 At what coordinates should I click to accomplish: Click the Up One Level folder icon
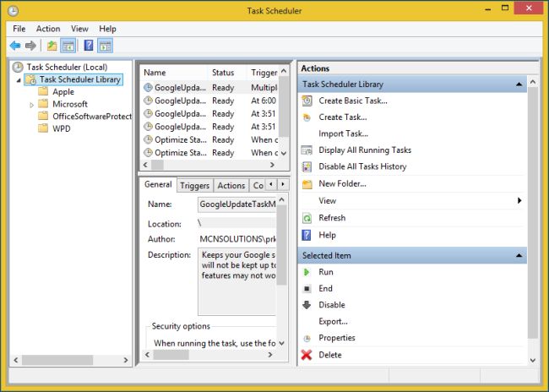click(52, 46)
